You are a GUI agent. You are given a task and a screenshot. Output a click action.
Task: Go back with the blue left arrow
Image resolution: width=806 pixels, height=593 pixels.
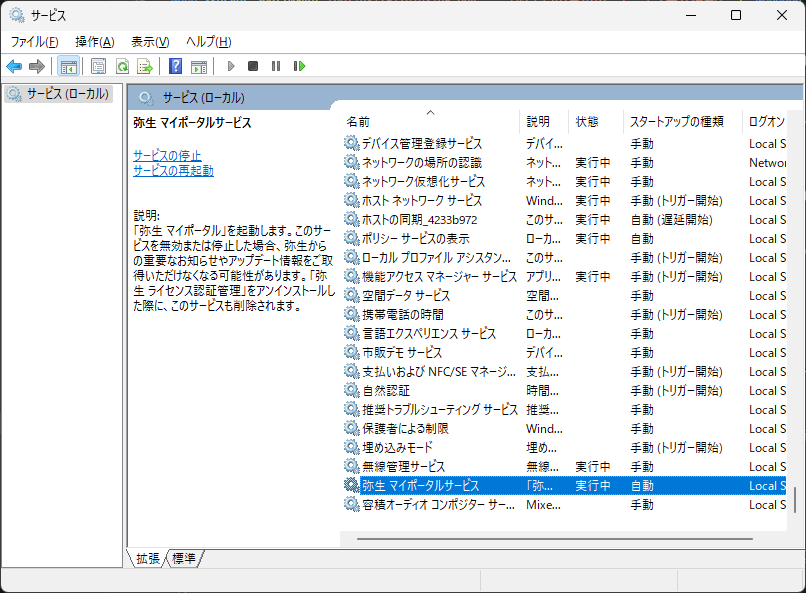click(x=14, y=66)
